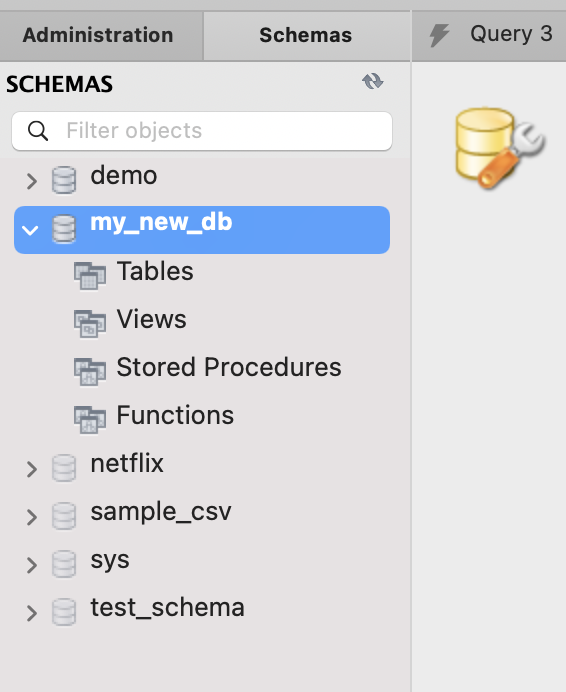Click the demo database cylinder icon
This screenshot has width=566, height=692.
(64, 180)
